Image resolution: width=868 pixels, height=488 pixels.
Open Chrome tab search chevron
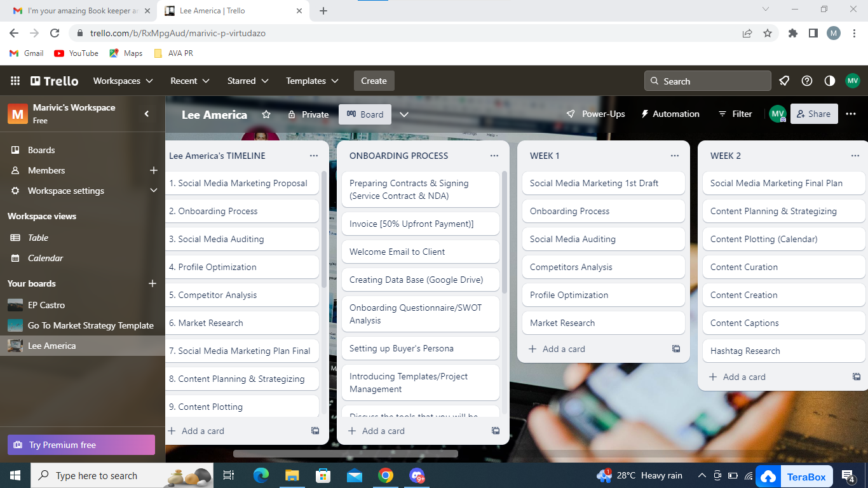click(x=766, y=10)
